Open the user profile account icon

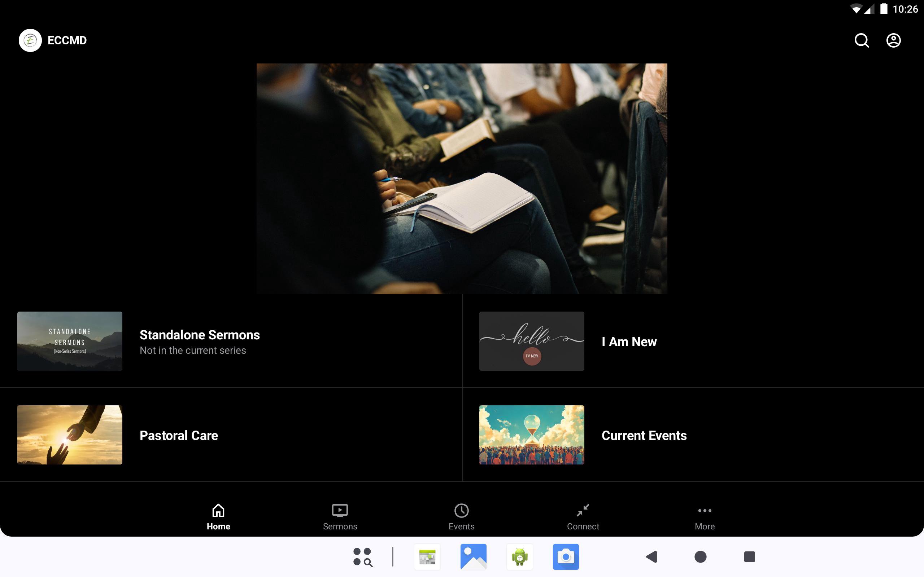[x=893, y=40]
